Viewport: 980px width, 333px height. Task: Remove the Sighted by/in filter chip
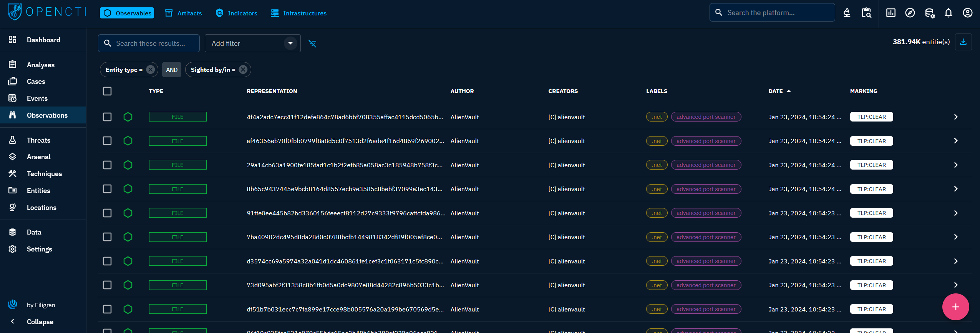coord(243,70)
